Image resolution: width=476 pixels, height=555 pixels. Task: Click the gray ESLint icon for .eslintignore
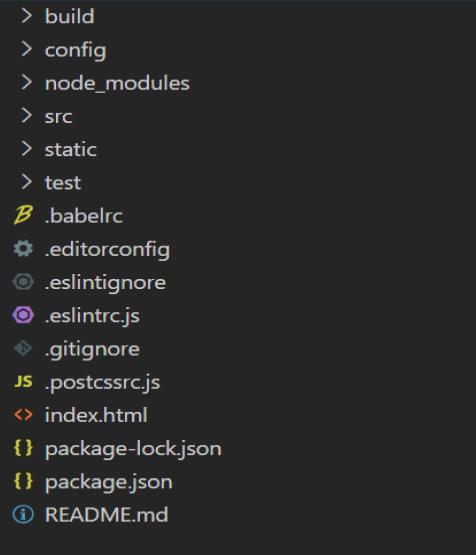pyautogui.click(x=23, y=282)
